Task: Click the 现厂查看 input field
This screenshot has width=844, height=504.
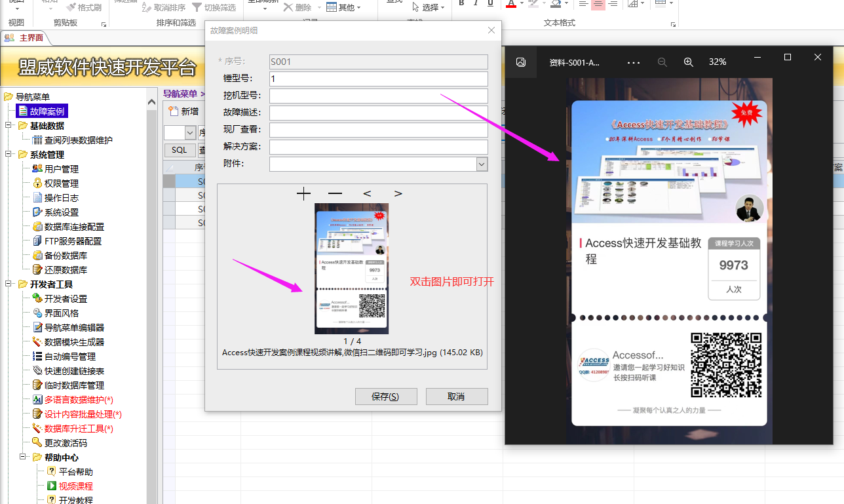Action: click(379, 130)
